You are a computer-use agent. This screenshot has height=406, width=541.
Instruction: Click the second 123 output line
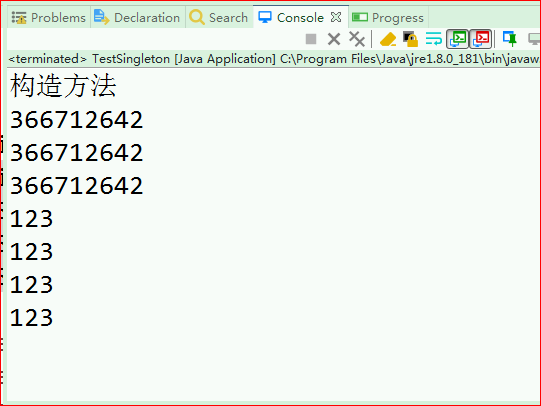point(31,251)
